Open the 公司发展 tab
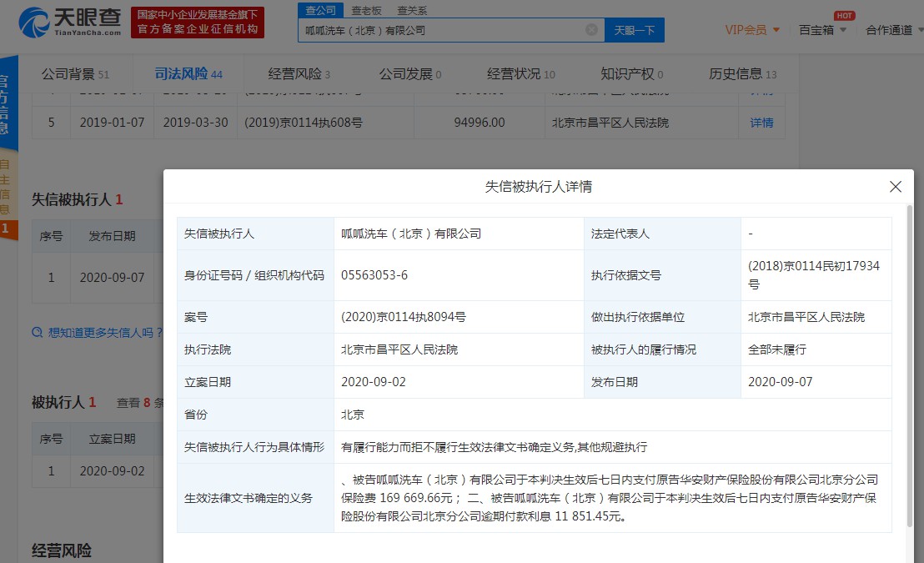This screenshot has width=924, height=563. (410, 74)
